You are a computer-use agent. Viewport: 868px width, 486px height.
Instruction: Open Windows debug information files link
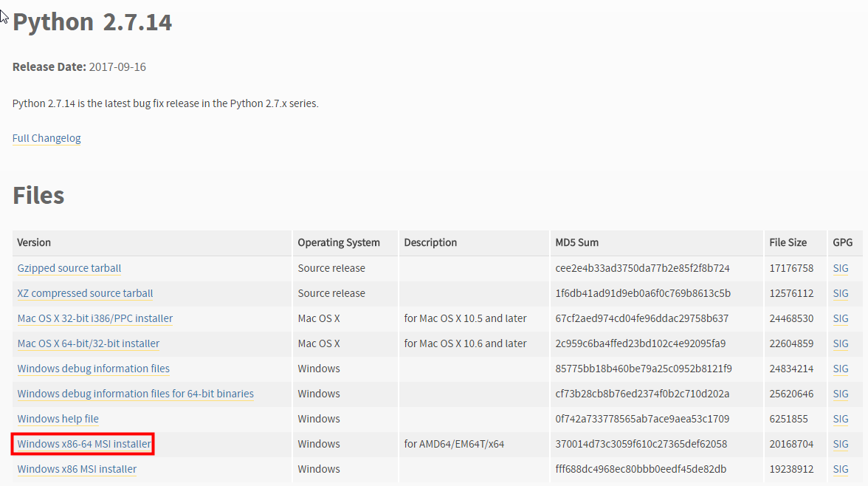coord(93,369)
